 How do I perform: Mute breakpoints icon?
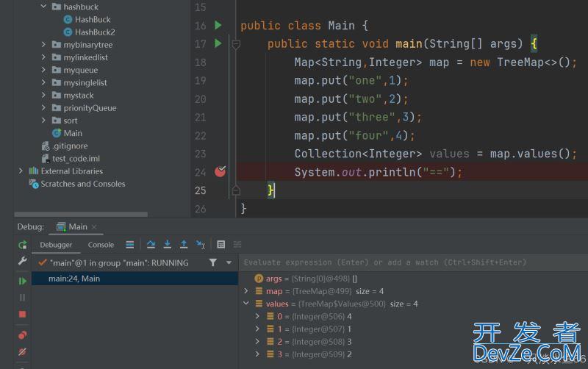[x=23, y=352]
